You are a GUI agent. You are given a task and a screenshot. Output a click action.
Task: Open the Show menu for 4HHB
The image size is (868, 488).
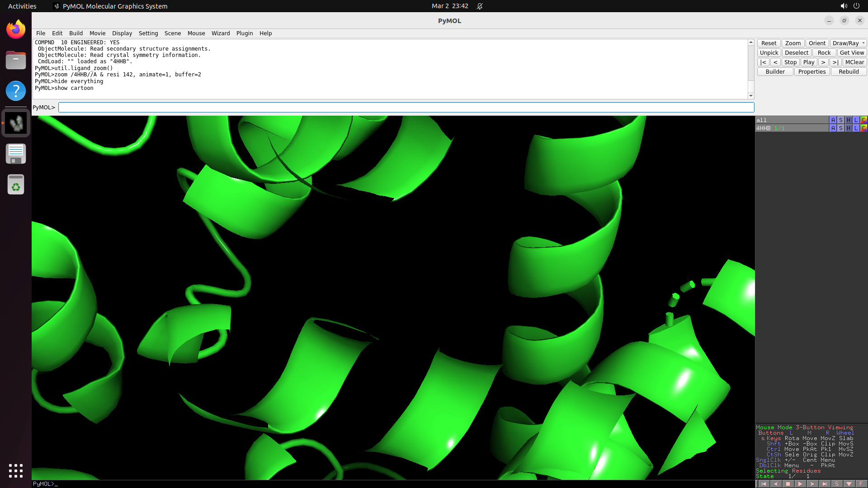click(841, 128)
